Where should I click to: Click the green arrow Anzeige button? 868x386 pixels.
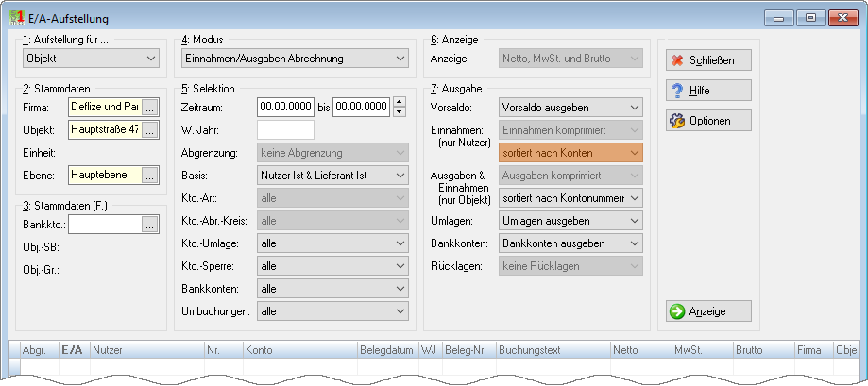pos(708,311)
